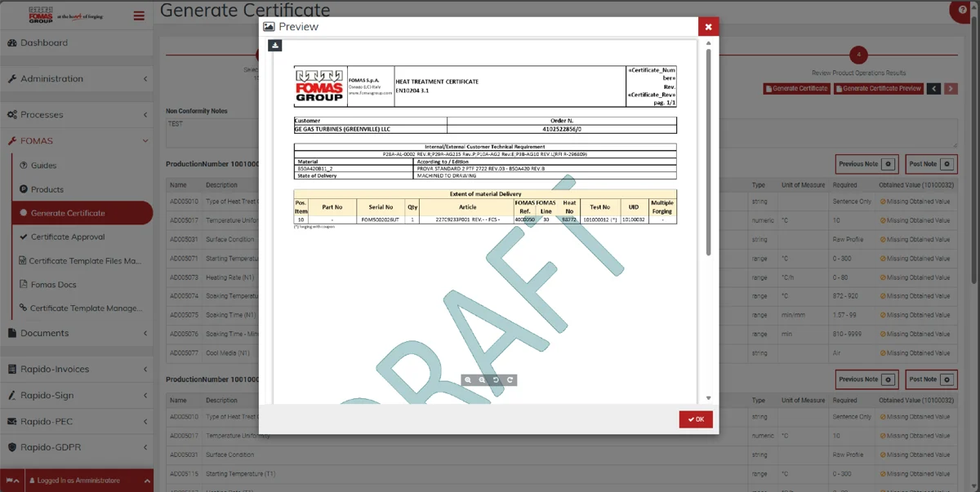Click the Rapido-Sign pen icon

(x=12, y=396)
